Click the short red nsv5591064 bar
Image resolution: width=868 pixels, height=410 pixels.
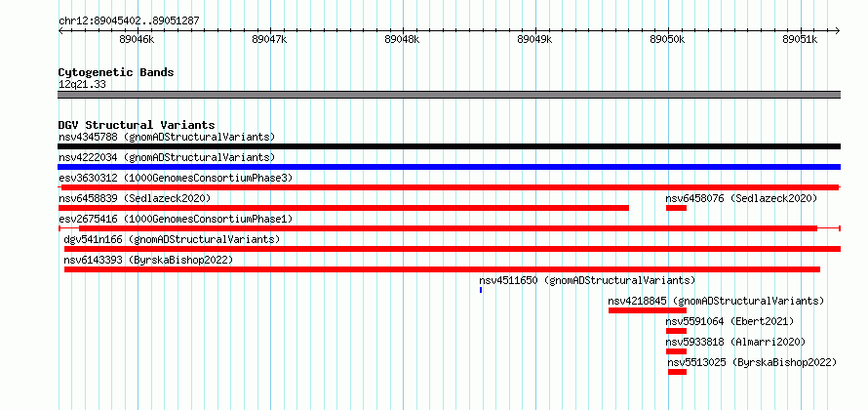[676, 331]
